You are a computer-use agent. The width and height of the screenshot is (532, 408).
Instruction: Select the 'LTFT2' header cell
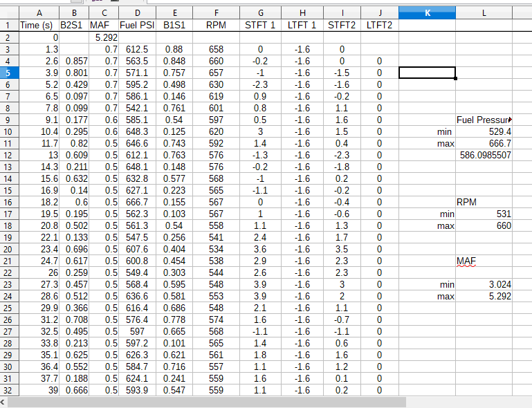(379, 25)
